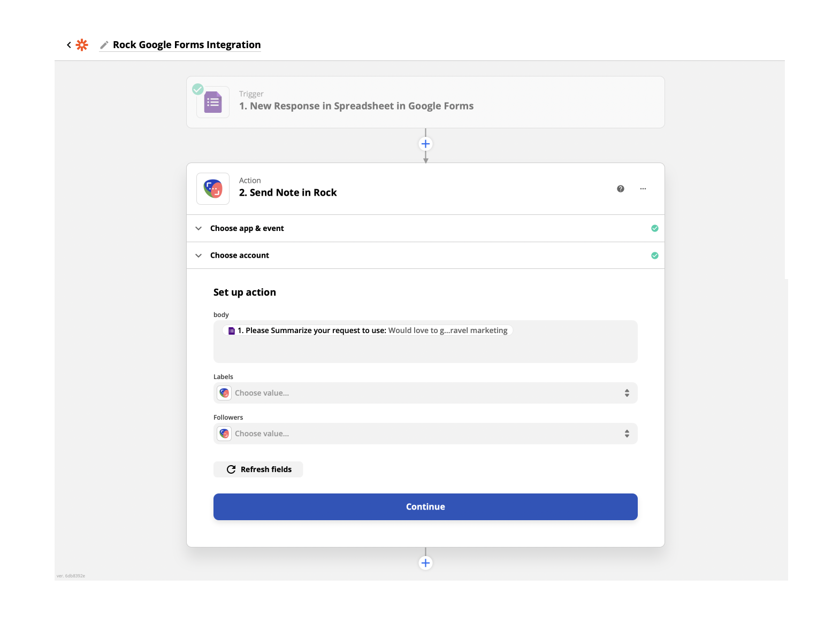Expand the Choose app & event section

[x=425, y=228]
